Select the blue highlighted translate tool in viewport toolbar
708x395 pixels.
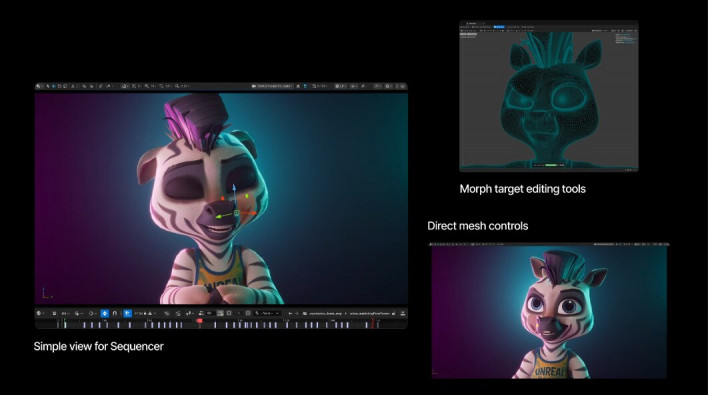coord(54,86)
